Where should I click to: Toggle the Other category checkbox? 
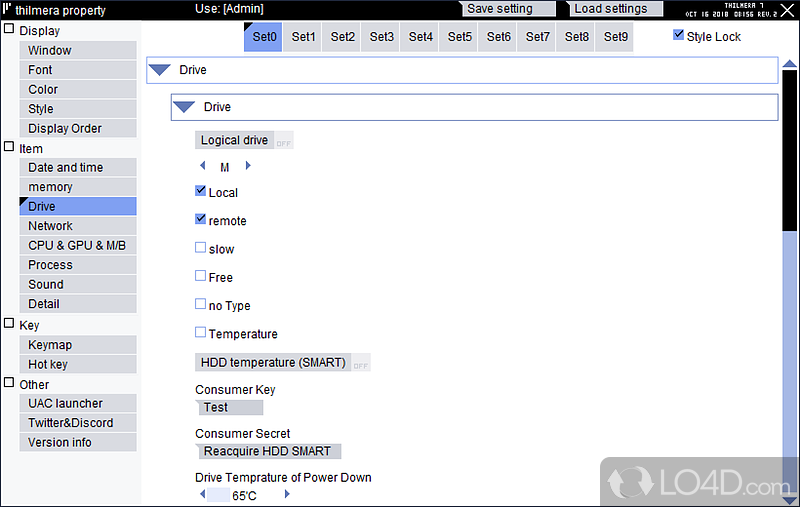pyautogui.click(x=9, y=383)
